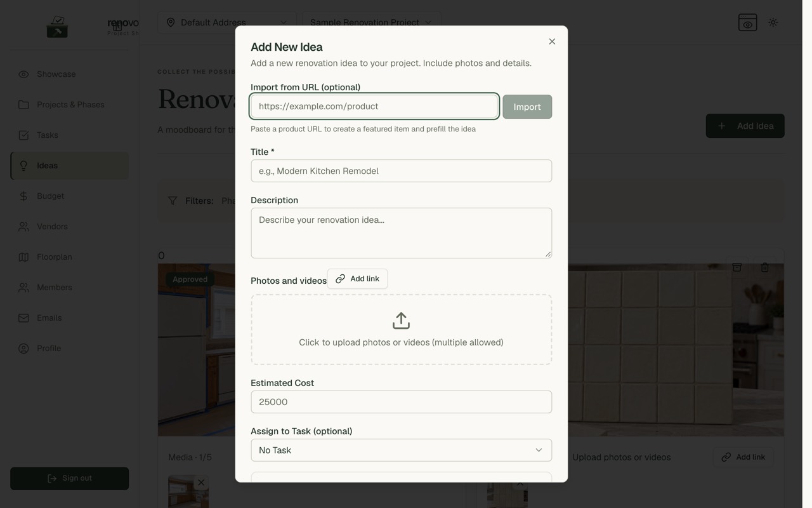Go to Projects & Phases
This screenshot has width=812, height=508.
pyautogui.click(x=70, y=105)
